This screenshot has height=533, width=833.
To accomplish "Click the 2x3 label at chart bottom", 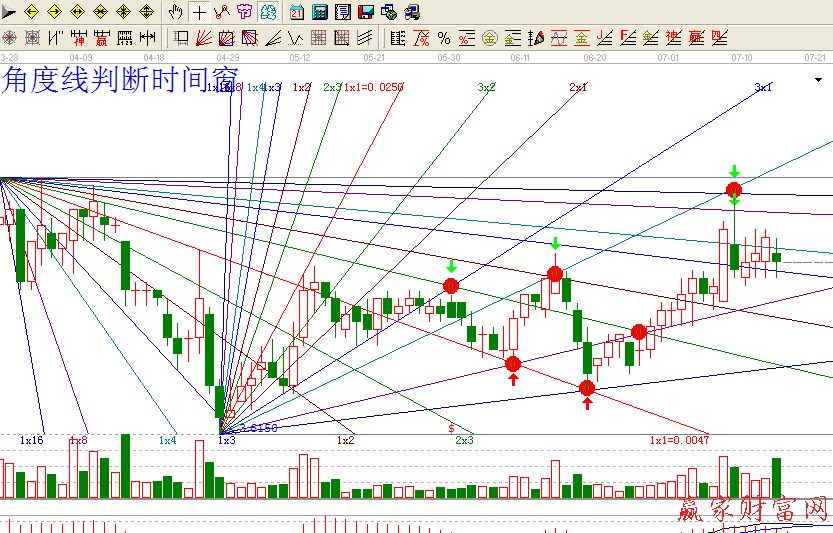I will [x=465, y=440].
